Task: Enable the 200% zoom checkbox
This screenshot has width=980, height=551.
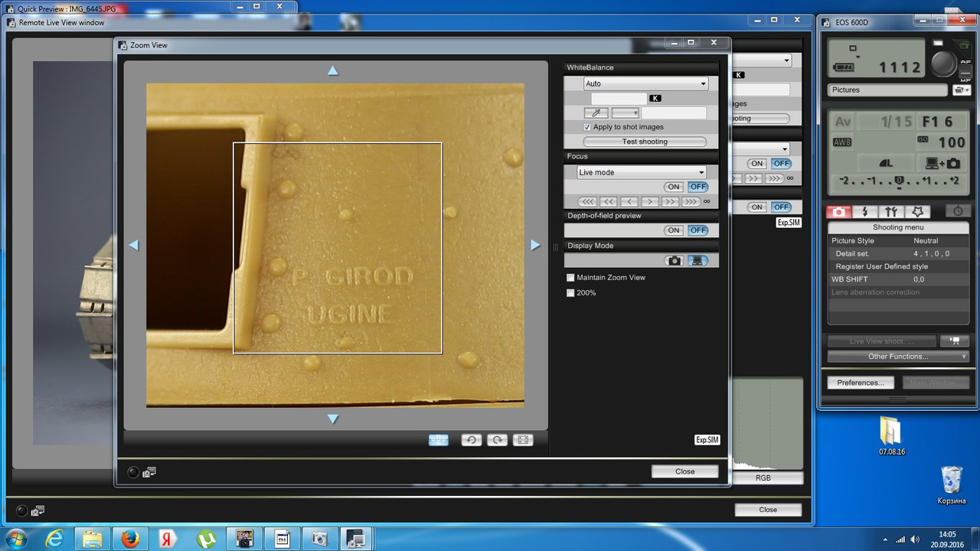Action: (570, 292)
